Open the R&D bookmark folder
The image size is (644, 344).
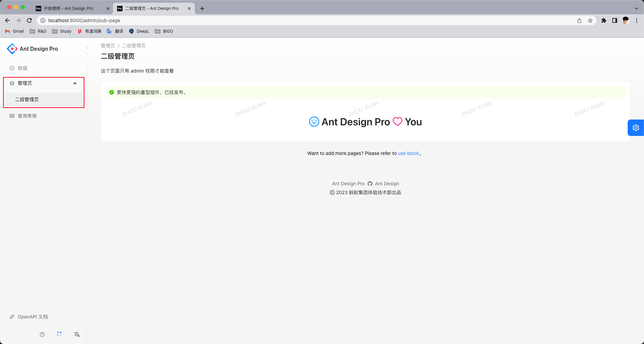click(38, 31)
